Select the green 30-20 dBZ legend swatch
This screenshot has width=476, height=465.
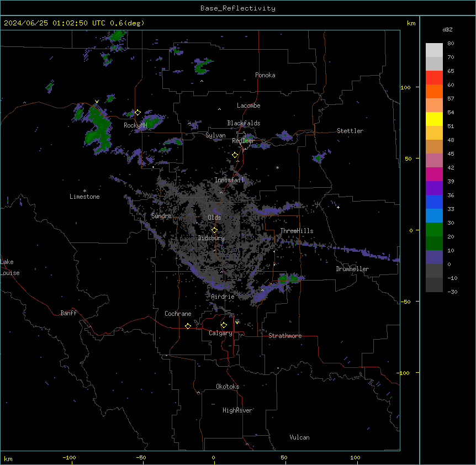(x=434, y=230)
